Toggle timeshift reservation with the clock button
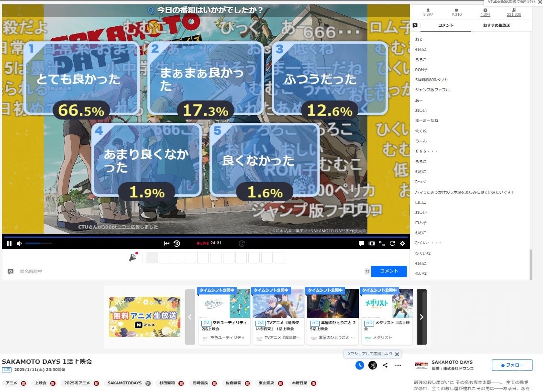Screen dimensions: 543x392 tap(359, 365)
